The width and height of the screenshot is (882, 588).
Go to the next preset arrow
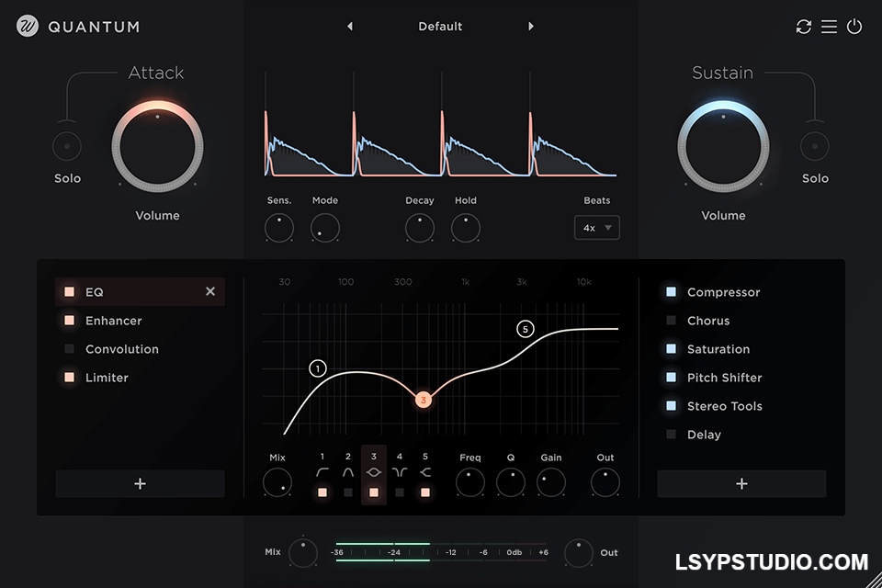click(530, 26)
